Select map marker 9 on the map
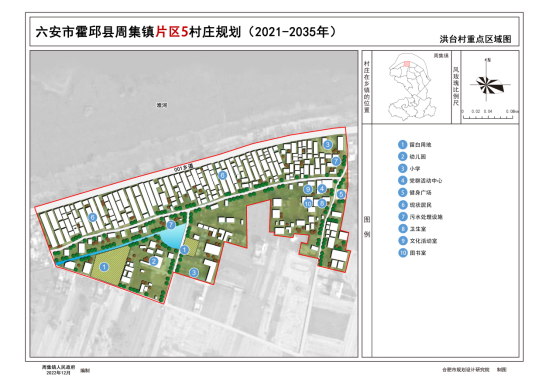The image size is (549, 389). click(x=308, y=189)
